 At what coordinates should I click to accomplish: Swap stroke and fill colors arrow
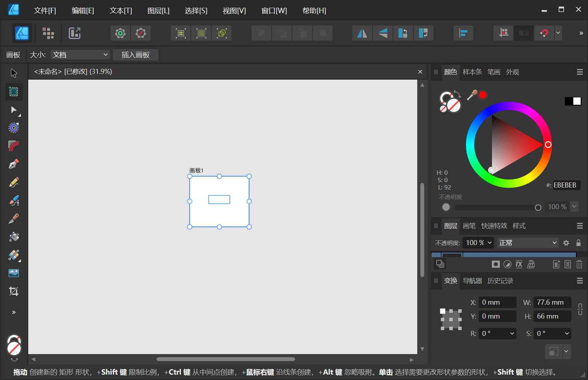(457, 94)
